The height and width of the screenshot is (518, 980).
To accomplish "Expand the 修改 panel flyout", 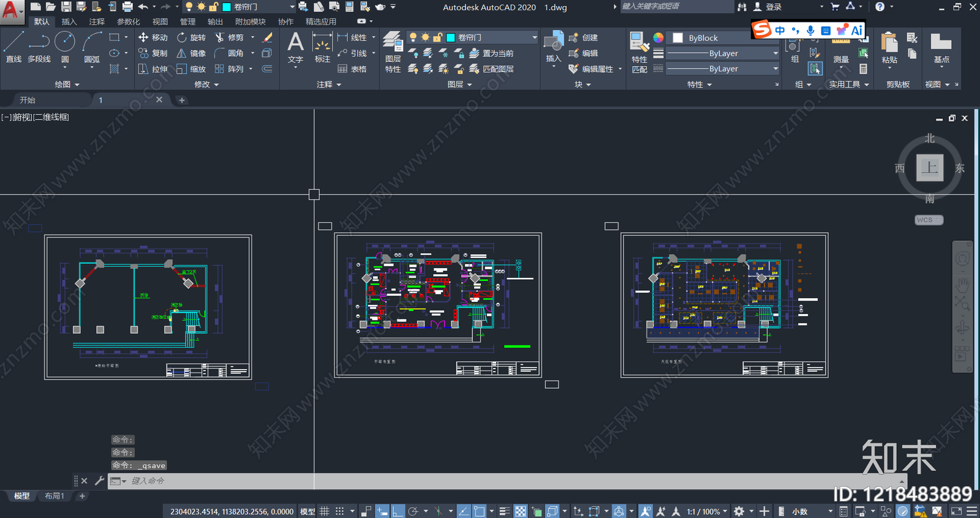I will pyautogui.click(x=206, y=84).
